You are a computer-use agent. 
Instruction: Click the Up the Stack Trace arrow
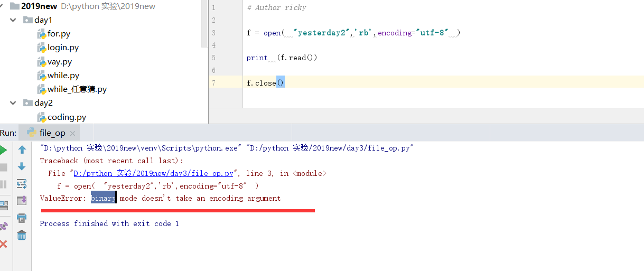click(22, 150)
